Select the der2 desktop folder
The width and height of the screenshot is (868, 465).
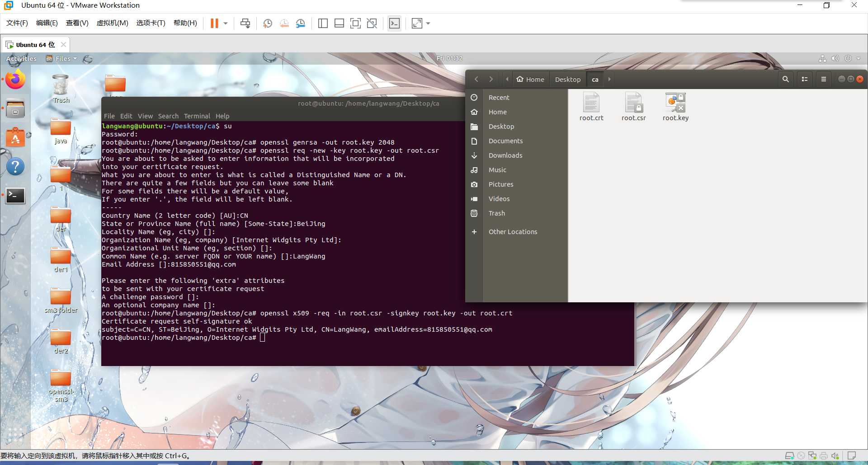61,341
